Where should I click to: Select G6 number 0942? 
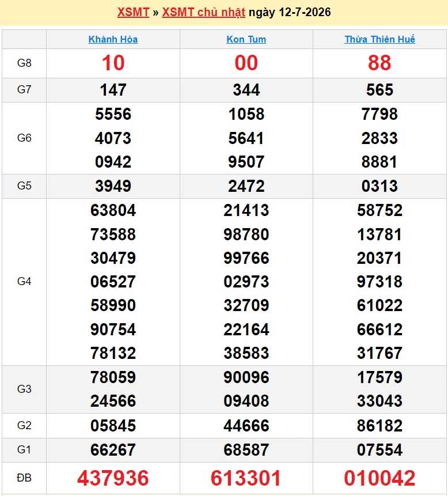point(113,162)
